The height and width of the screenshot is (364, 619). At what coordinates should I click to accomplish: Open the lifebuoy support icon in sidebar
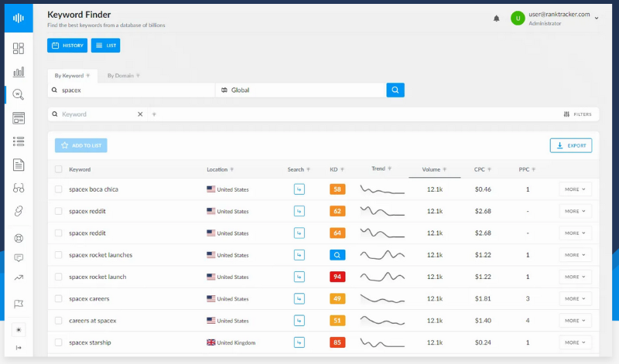(x=19, y=238)
